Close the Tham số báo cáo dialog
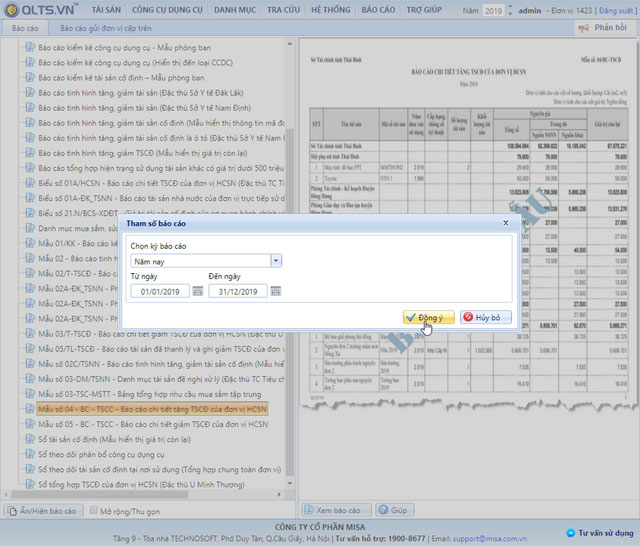The width and height of the screenshot is (640, 547). (x=505, y=222)
